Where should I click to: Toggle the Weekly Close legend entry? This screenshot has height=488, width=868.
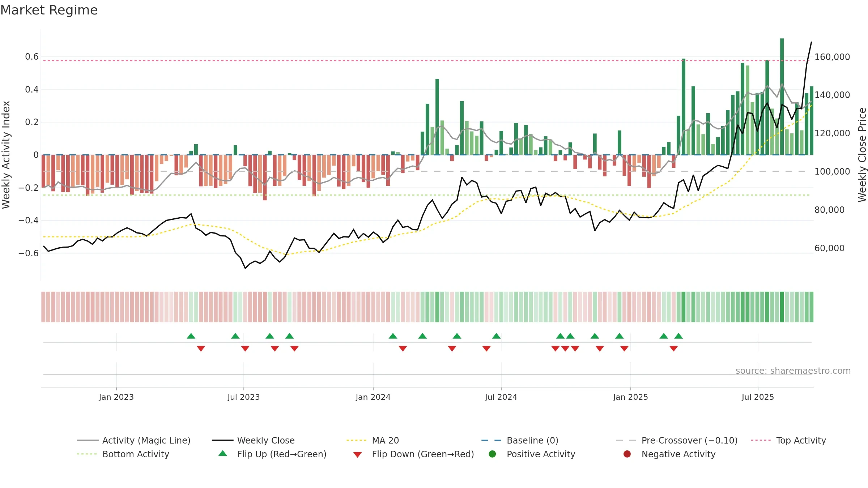click(x=253, y=440)
